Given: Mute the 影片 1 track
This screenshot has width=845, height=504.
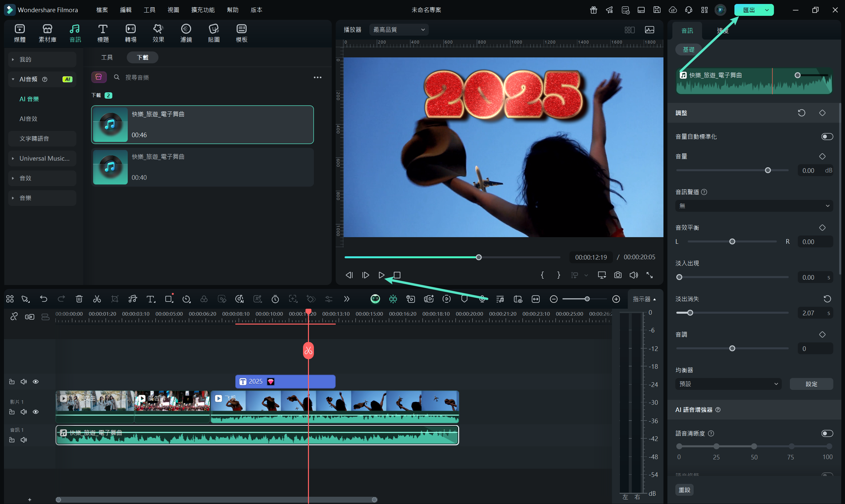Looking at the screenshot, I should (24, 412).
